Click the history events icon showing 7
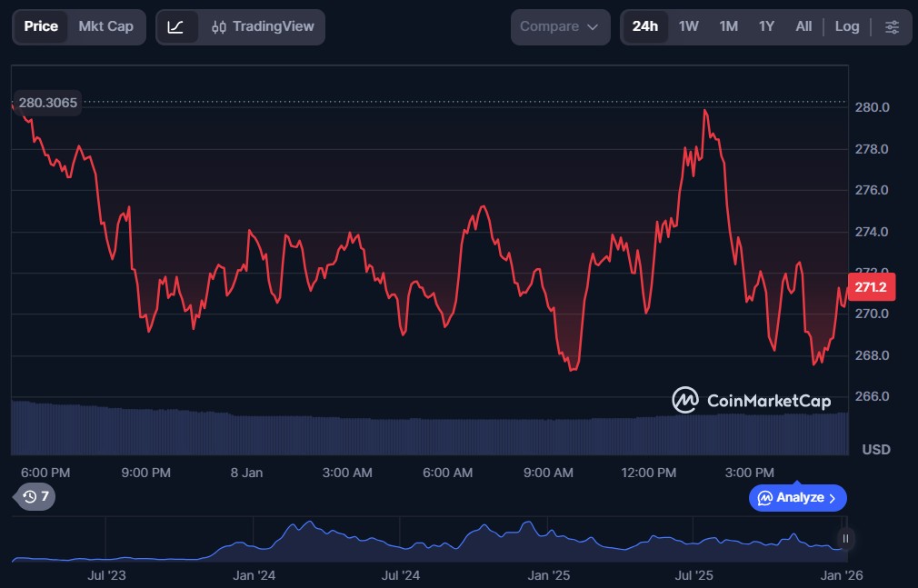Image resolution: width=918 pixels, height=588 pixels. [35, 496]
